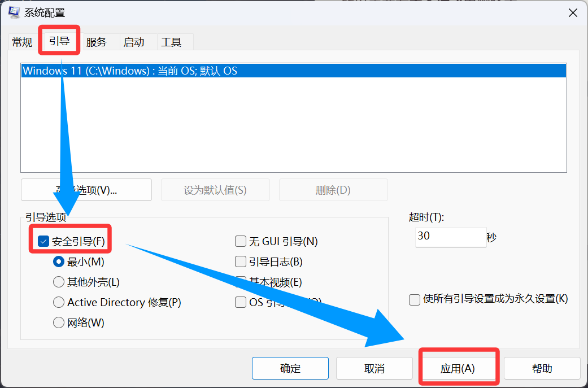Open the 服务 tab
Image resolution: width=588 pixels, height=388 pixels.
point(96,42)
